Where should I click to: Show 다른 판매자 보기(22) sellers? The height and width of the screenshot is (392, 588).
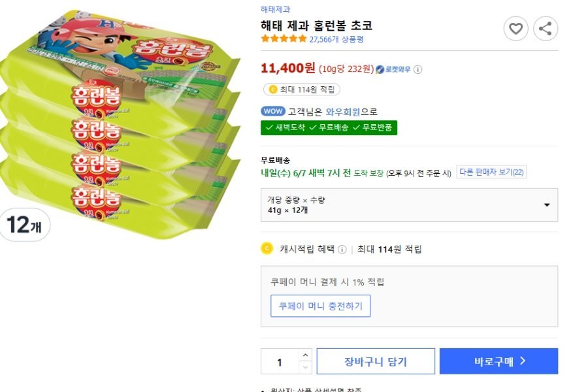click(x=491, y=172)
